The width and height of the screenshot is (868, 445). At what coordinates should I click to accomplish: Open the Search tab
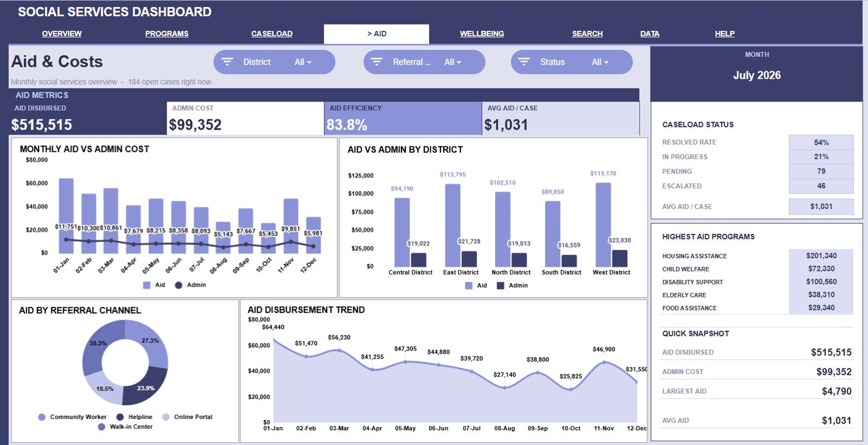pyautogui.click(x=587, y=34)
